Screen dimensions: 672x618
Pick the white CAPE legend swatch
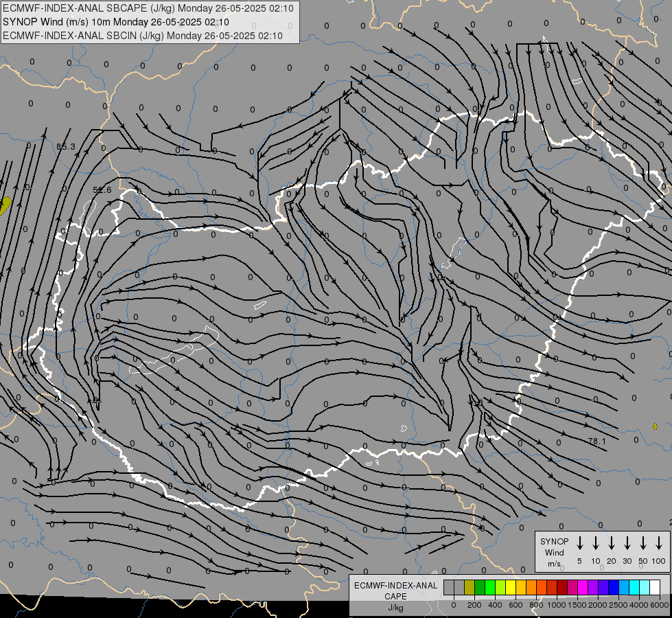click(x=654, y=587)
